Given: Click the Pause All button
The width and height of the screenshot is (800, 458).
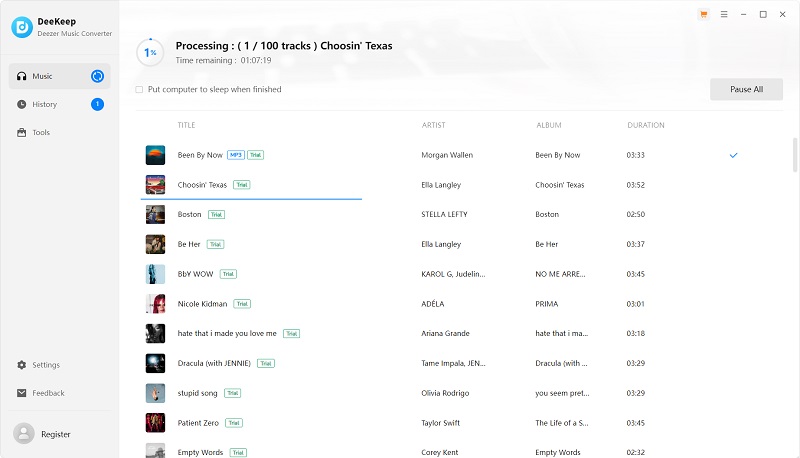Looking at the screenshot, I should pos(746,89).
